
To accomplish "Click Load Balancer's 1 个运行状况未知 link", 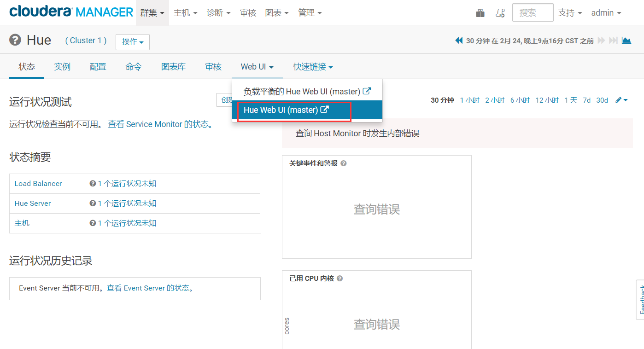I will 127,183.
